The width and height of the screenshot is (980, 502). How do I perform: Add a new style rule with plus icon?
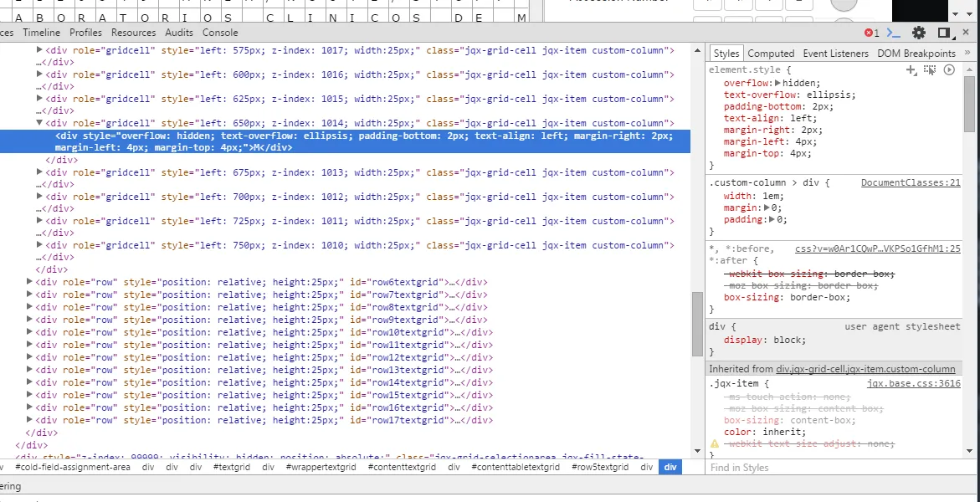911,70
